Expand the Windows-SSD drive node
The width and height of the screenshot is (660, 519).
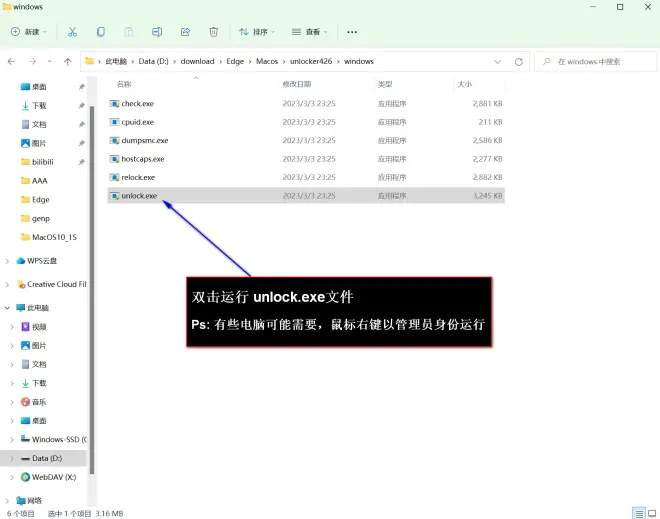point(12,439)
